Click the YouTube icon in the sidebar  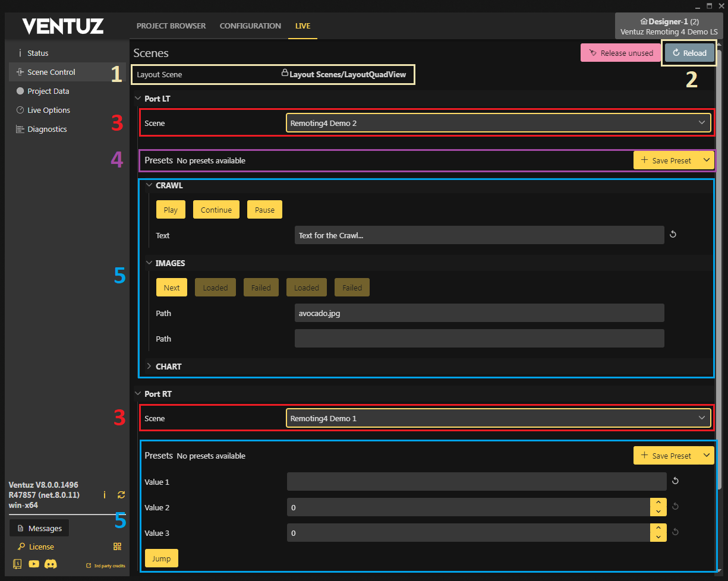click(34, 564)
